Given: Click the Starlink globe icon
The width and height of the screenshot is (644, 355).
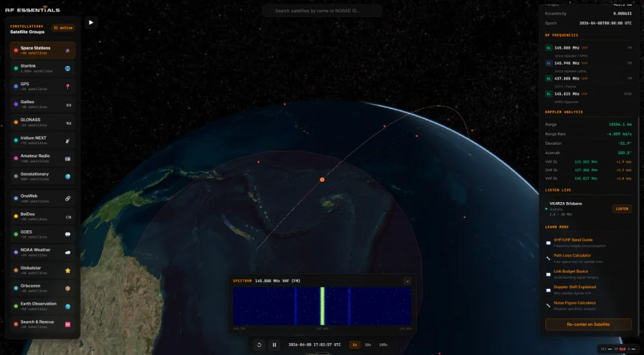Looking at the screenshot, I should point(68,69).
